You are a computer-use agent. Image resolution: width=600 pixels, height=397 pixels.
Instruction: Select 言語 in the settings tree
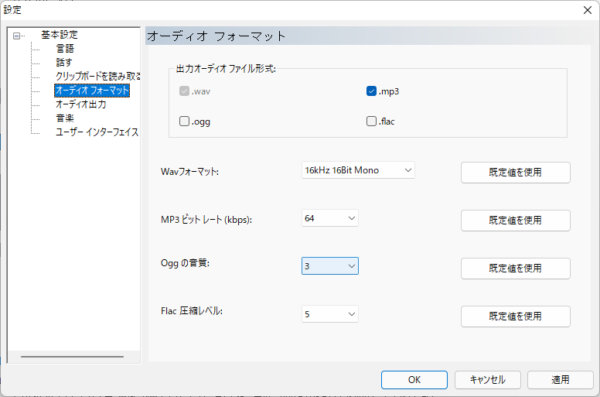click(x=65, y=49)
